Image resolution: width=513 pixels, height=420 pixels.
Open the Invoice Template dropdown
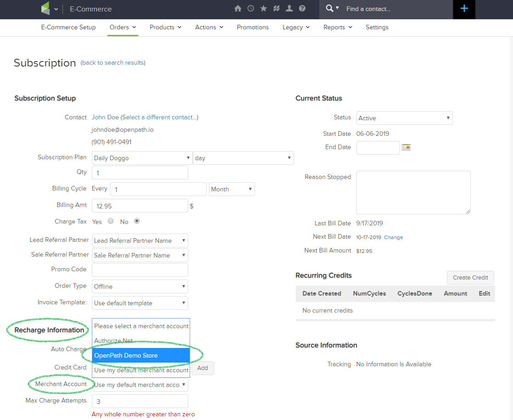click(x=140, y=303)
